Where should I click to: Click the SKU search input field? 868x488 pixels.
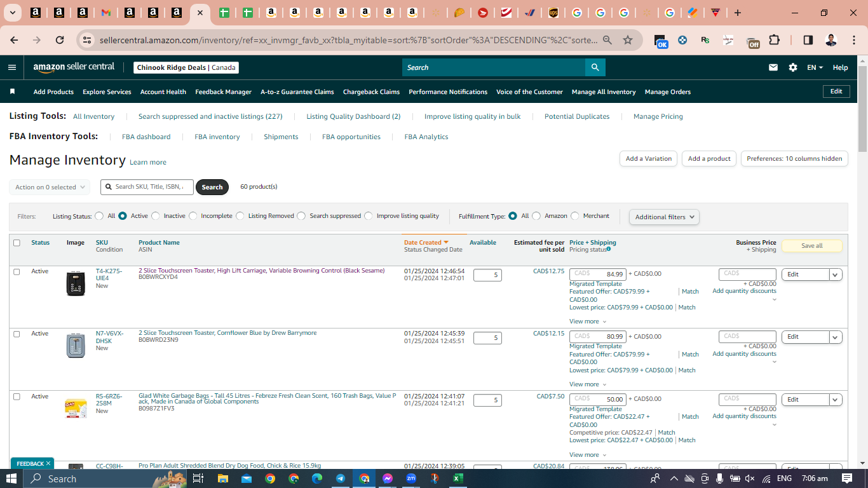pos(147,187)
